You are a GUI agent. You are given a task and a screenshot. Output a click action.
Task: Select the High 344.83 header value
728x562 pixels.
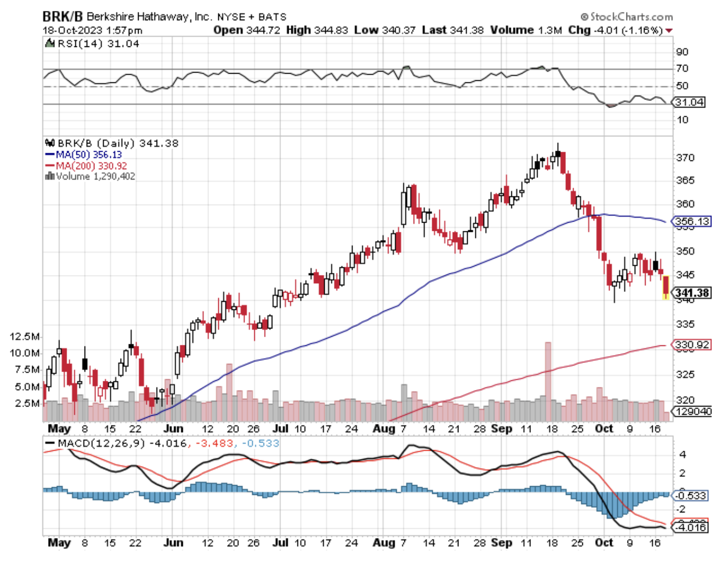317,30
